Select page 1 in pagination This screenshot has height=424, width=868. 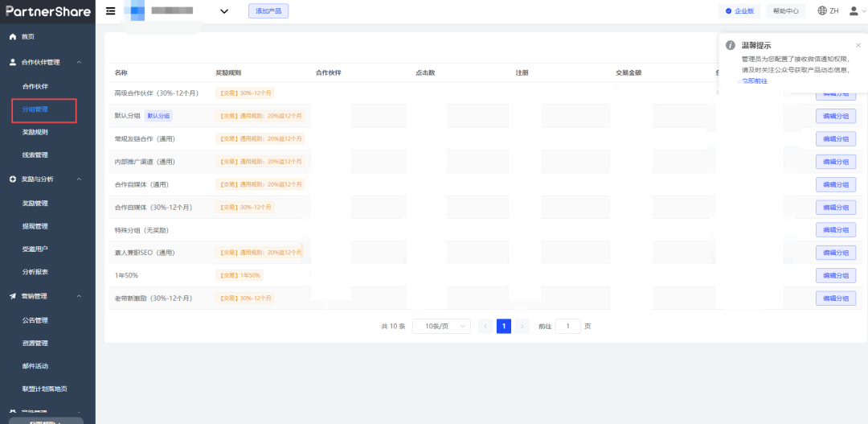pos(504,327)
